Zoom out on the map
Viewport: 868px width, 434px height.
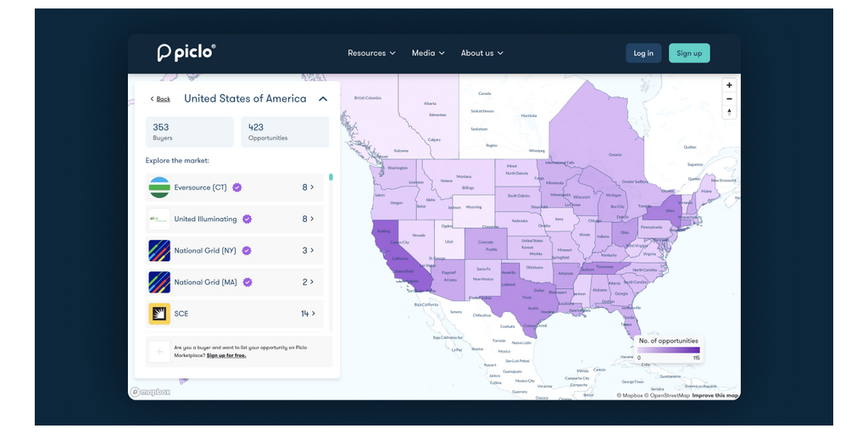coord(729,99)
